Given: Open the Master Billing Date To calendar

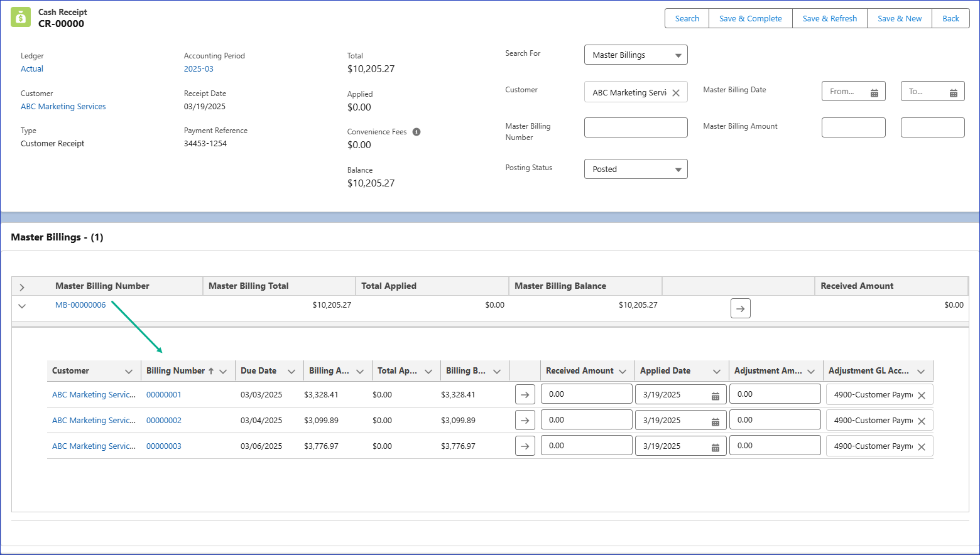Looking at the screenshot, I should (953, 92).
